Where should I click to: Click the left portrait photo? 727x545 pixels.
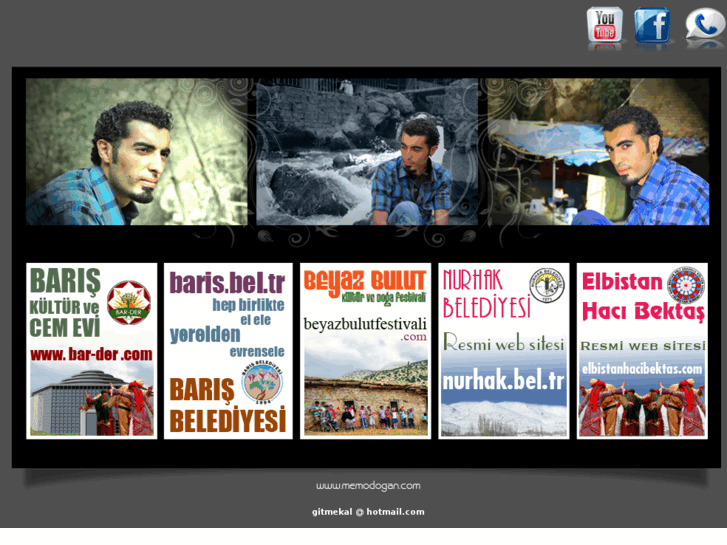click(x=135, y=152)
